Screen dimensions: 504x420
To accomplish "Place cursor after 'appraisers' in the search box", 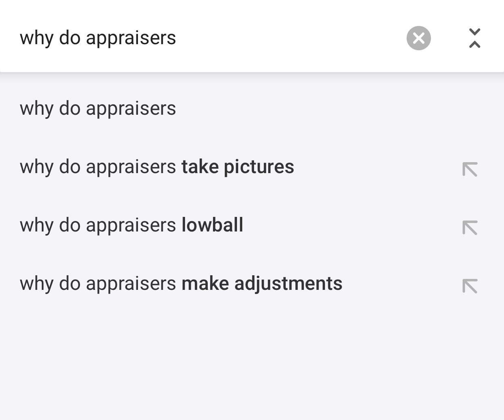I will coord(177,38).
